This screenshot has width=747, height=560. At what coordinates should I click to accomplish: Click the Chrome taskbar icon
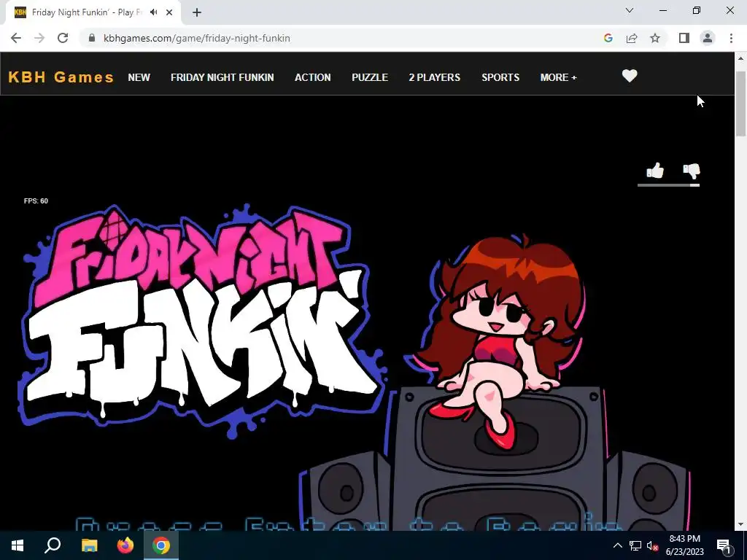(x=161, y=545)
